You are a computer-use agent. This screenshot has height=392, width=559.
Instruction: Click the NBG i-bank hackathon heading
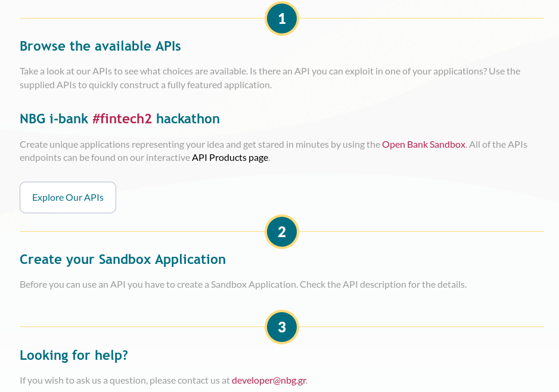tap(120, 119)
